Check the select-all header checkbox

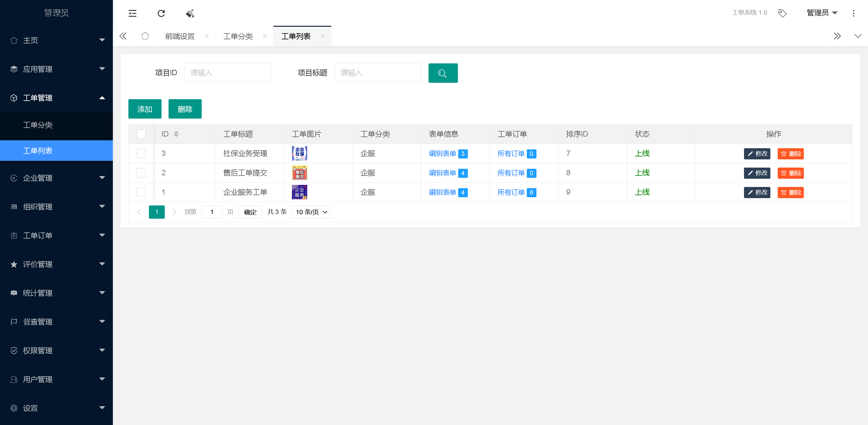tap(141, 134)
